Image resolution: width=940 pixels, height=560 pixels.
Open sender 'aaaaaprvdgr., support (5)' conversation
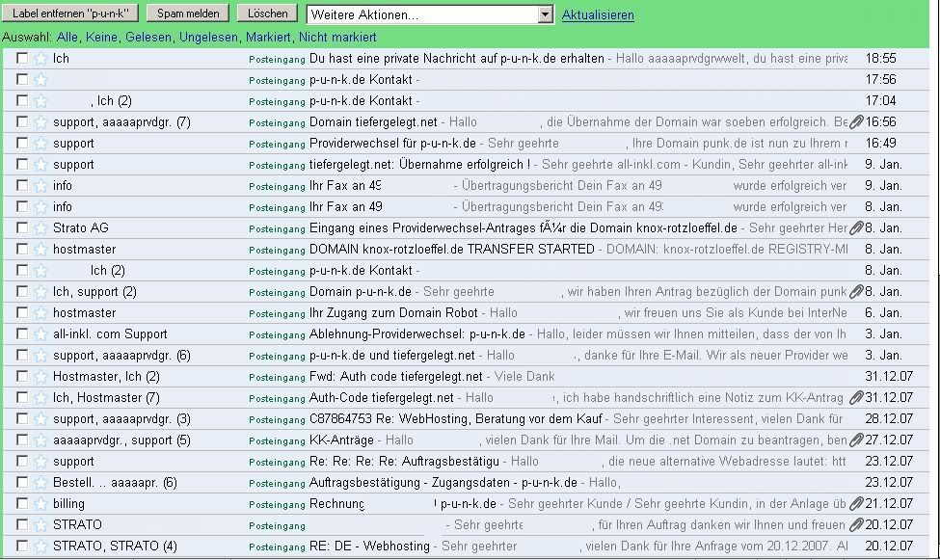(x=121, y=440)
